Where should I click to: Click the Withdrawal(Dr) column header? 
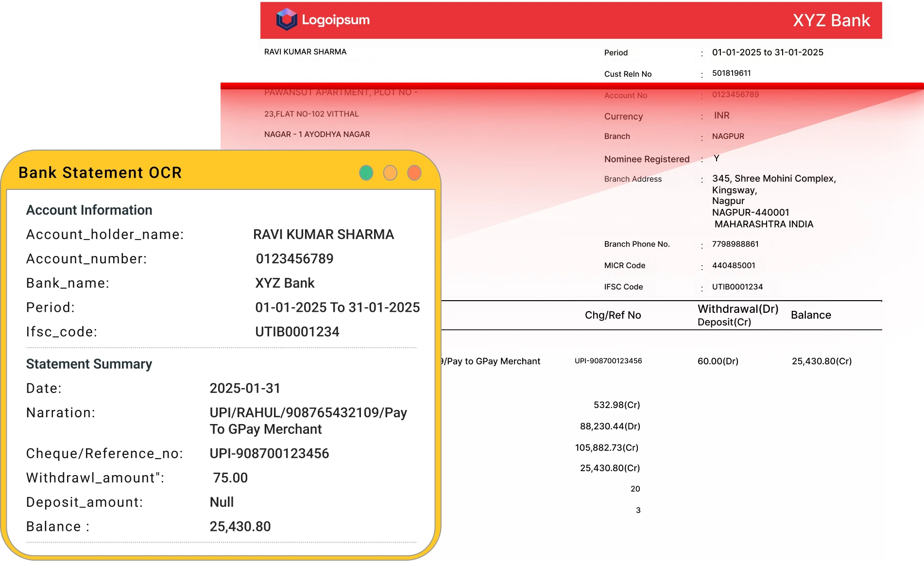pyautogui.click(x=737, y=309)
